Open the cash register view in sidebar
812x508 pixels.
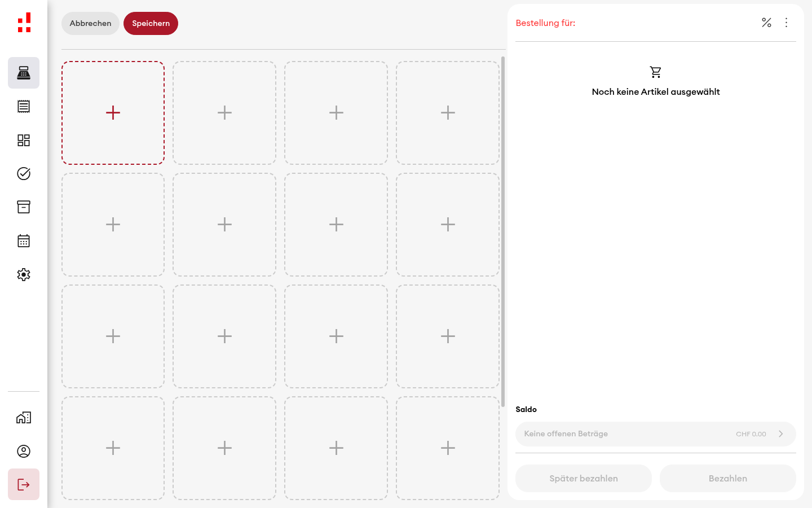24,73
